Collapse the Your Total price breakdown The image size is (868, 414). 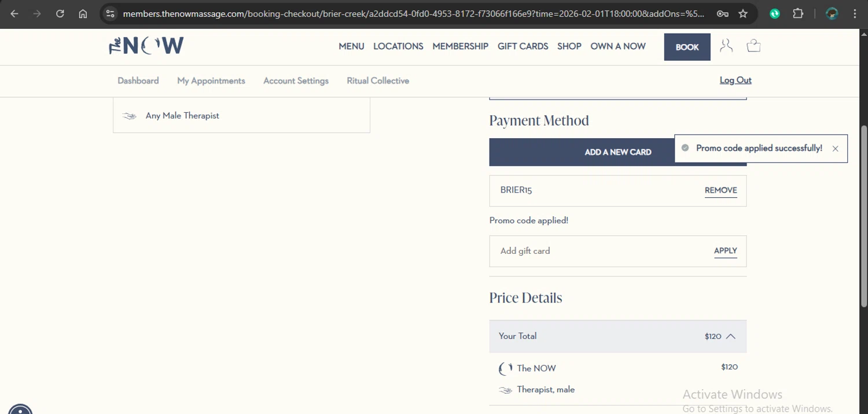[731, 337]
